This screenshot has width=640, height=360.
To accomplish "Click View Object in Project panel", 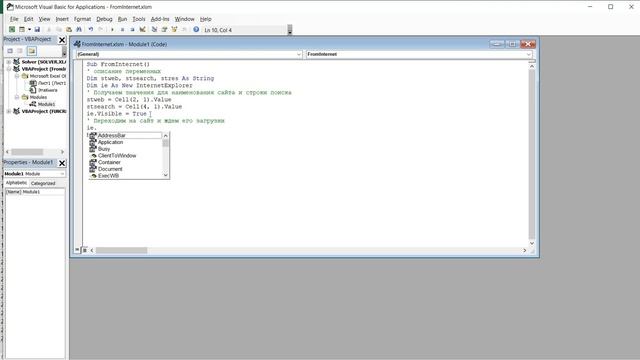I will pyautogui.click(x=20, y=51).
